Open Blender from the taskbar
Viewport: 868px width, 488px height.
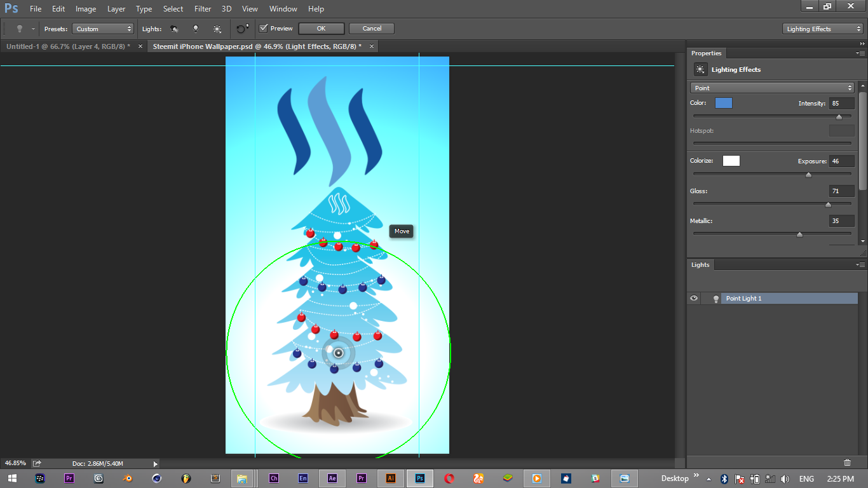[x=128, y=478]
